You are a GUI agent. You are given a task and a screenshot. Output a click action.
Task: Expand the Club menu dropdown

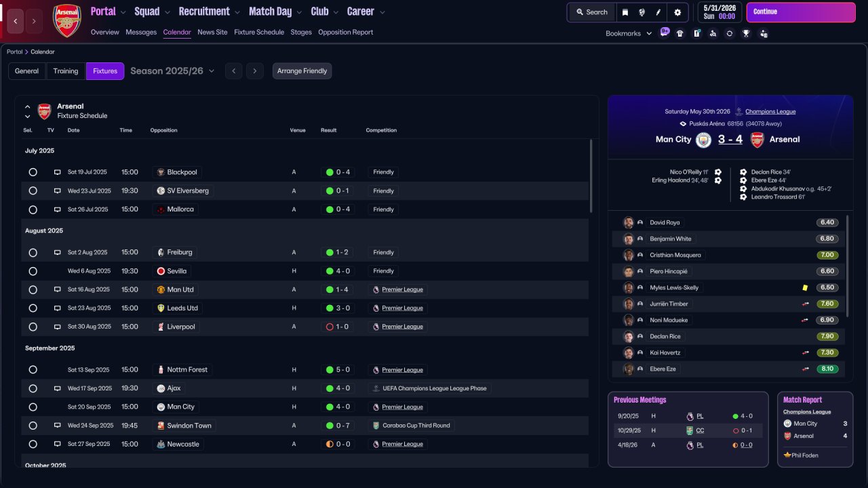click(x=336, y=12)
